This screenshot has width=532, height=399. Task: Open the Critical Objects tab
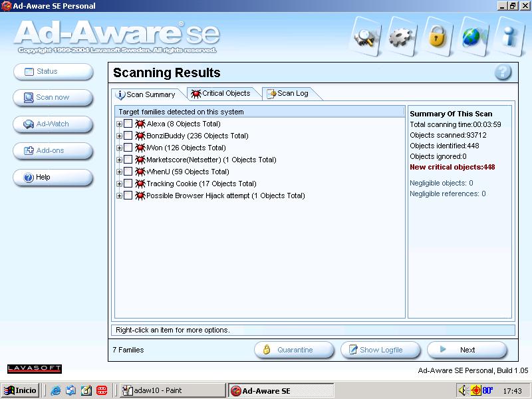coord(223,93)
